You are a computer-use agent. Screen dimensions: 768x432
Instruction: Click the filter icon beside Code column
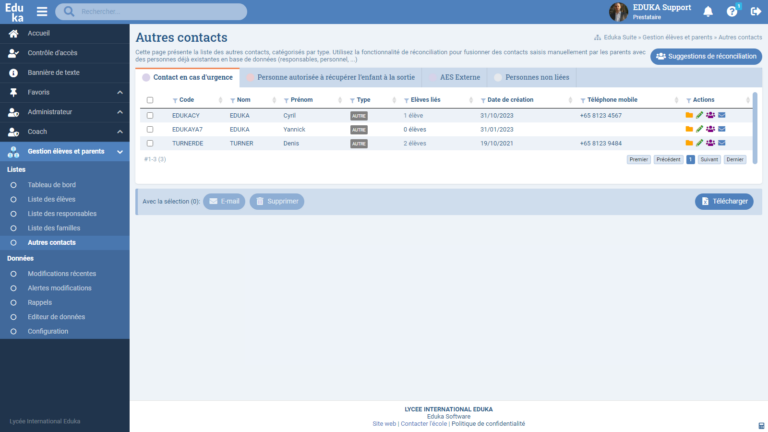coord(175,101)
